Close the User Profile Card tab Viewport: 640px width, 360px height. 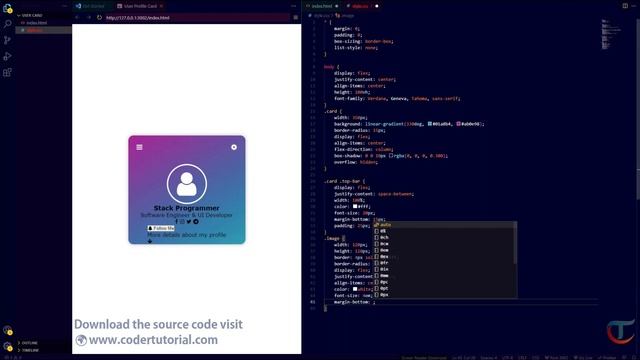162,6
